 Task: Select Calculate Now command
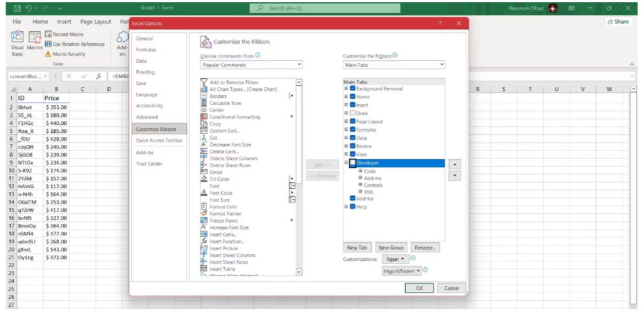click(225, 103)
